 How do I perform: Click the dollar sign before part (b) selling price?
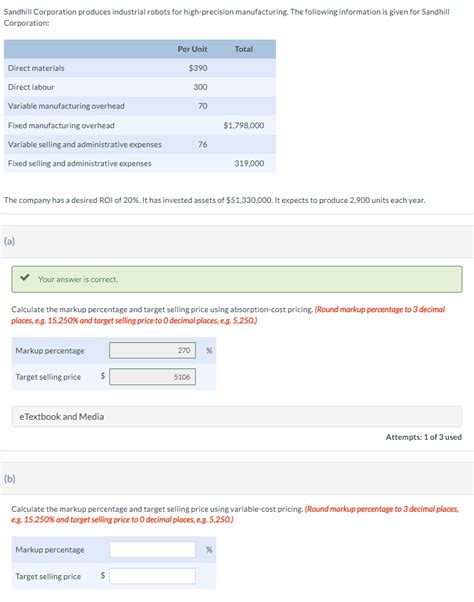(103, 576)
